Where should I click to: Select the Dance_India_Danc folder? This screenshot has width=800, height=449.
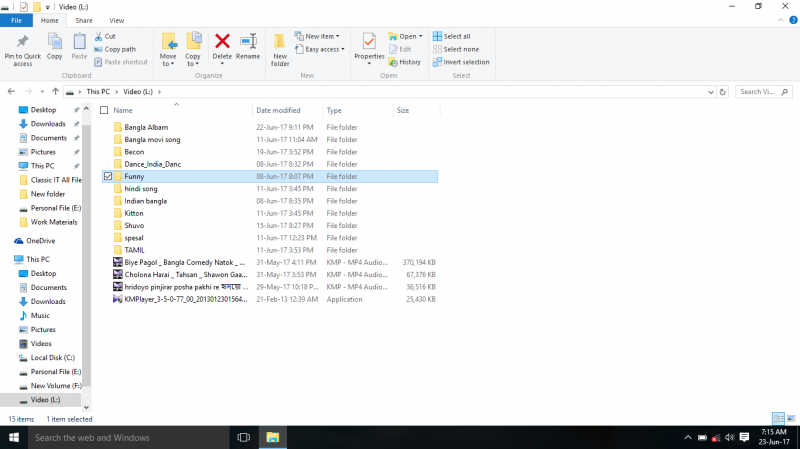click(153, 164)
